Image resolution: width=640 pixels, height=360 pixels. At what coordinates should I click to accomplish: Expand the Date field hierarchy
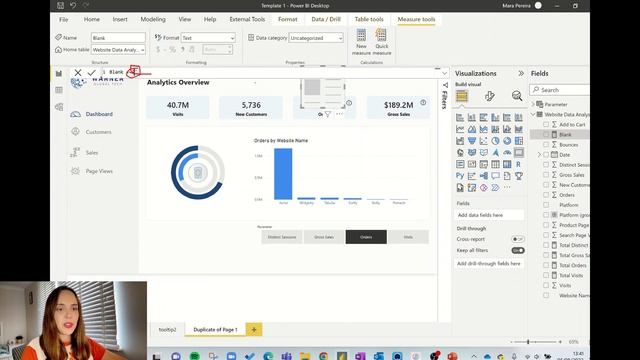539,155
